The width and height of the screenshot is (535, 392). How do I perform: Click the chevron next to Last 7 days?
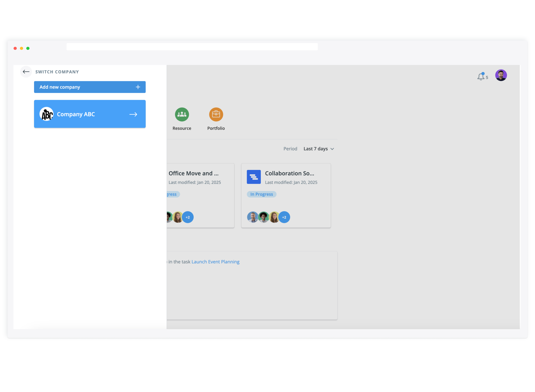[x=332, y=149]
